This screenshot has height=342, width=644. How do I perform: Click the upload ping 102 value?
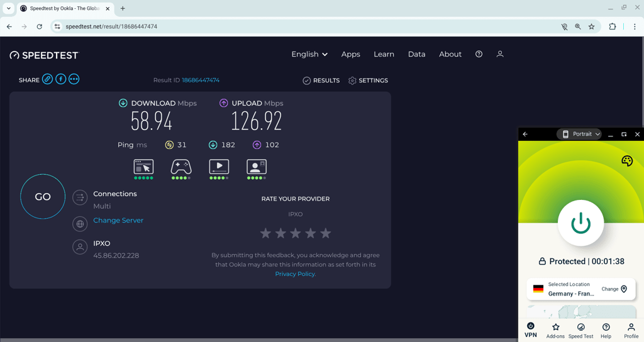point(272,145)
